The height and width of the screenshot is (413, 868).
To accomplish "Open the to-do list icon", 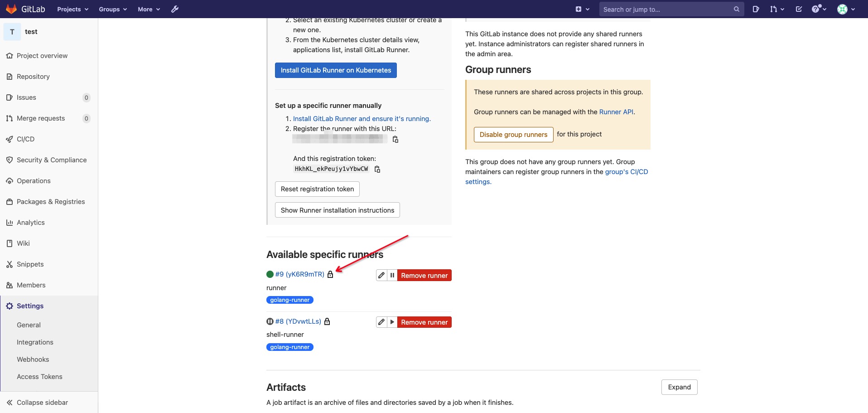I will pos(799,9).
